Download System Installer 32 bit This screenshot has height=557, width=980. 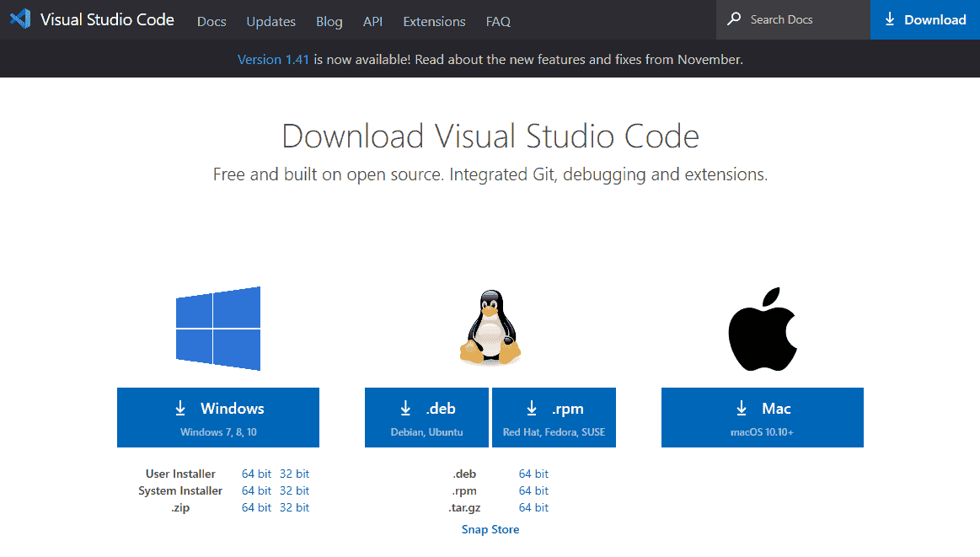click(x=294, y=490)
